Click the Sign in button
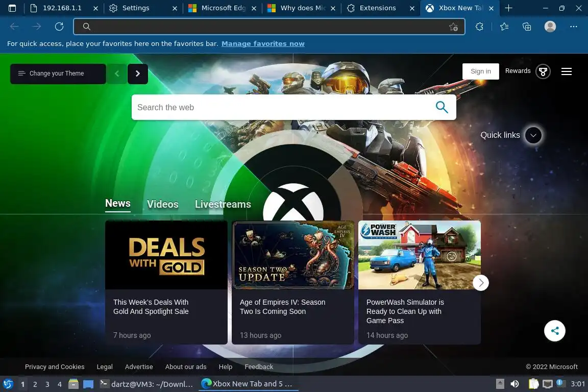The width and height of the screenshot is (588, 392). point(480,71)
